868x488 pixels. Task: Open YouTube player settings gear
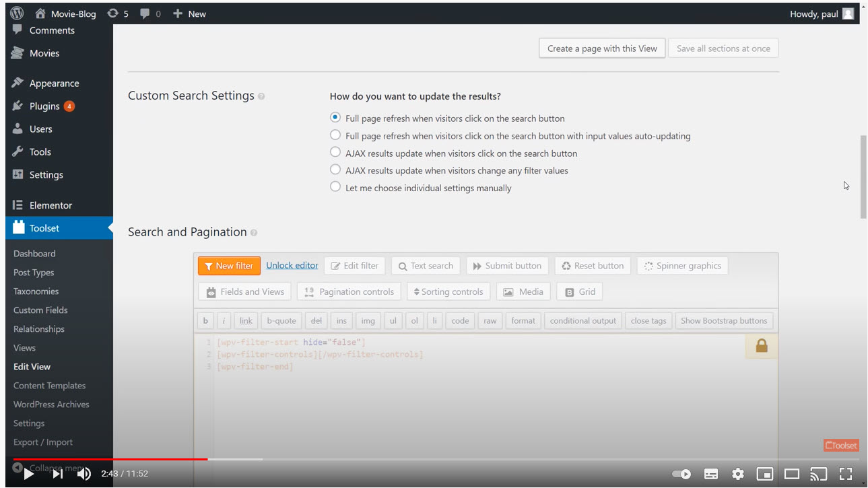coord(738,474)
